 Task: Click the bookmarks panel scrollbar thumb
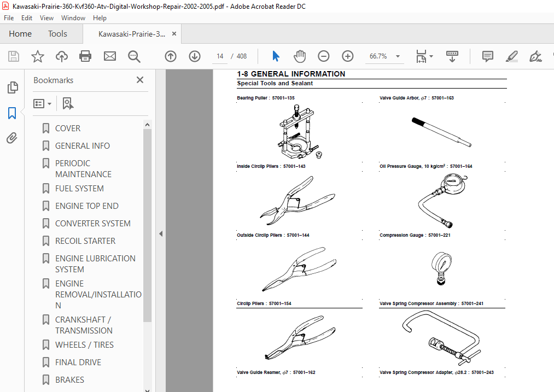tap(147, 225)
